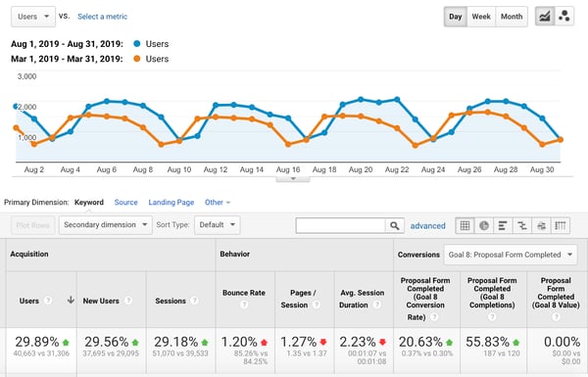
Task: Click help icon next to New Users
Action: tap(127, 301)
